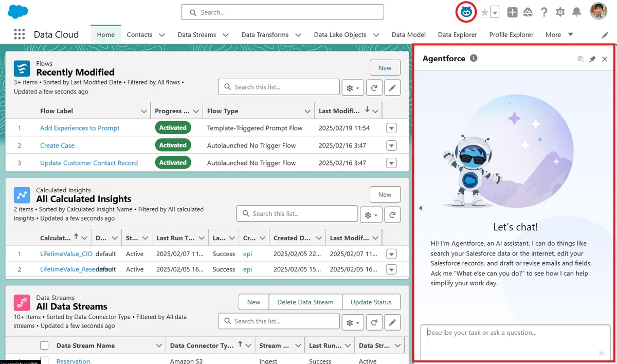Expand the Contacts tab chevron

coord(161,35)
